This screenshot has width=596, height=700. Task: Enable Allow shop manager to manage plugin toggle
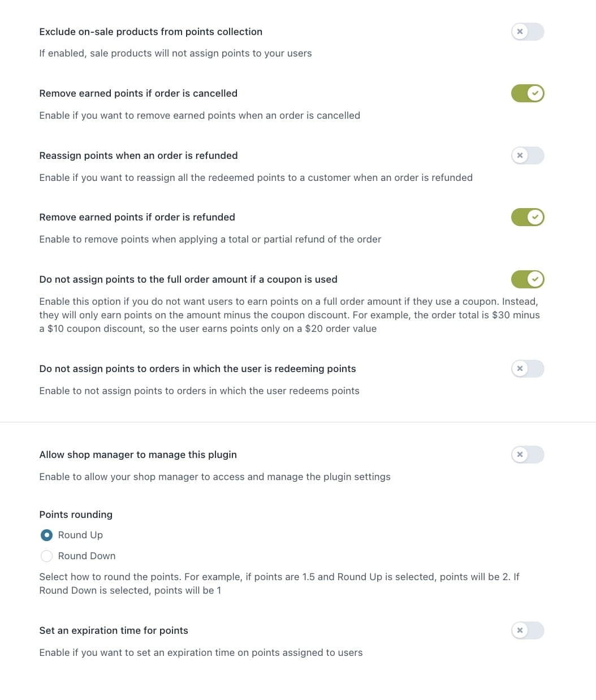527,455
